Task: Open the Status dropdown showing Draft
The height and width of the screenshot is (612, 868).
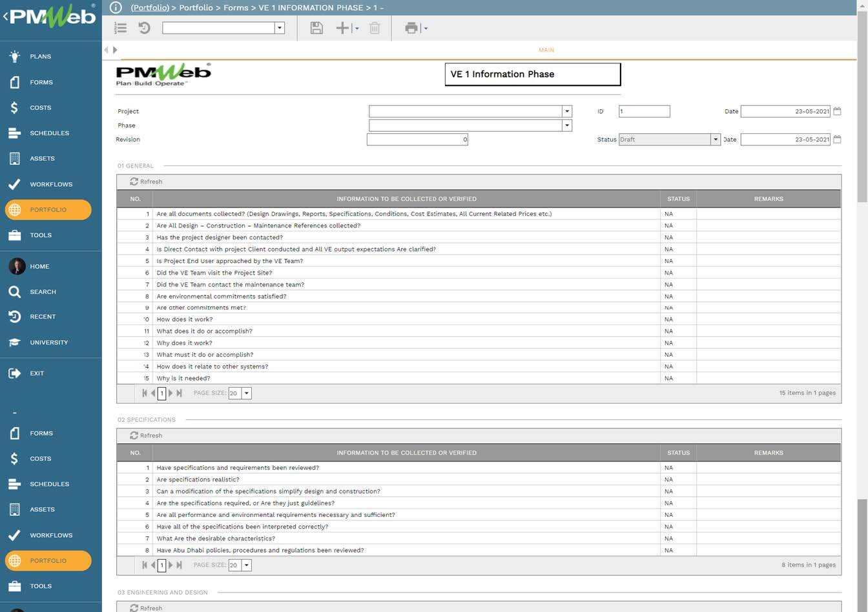Action: 715,139
